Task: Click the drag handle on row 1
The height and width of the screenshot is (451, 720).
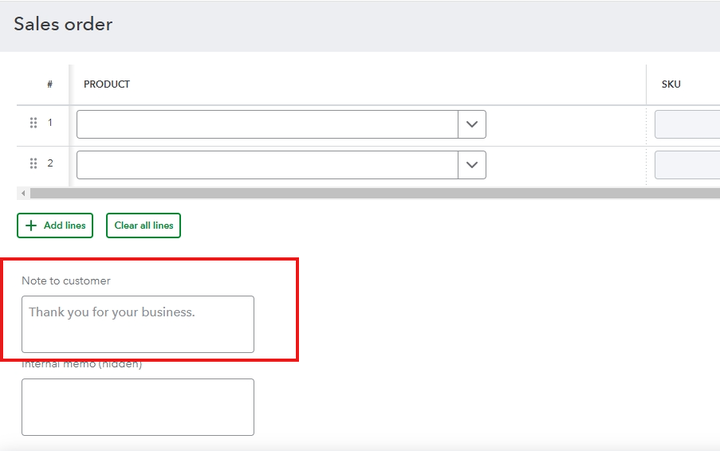Action: point(33,123)
